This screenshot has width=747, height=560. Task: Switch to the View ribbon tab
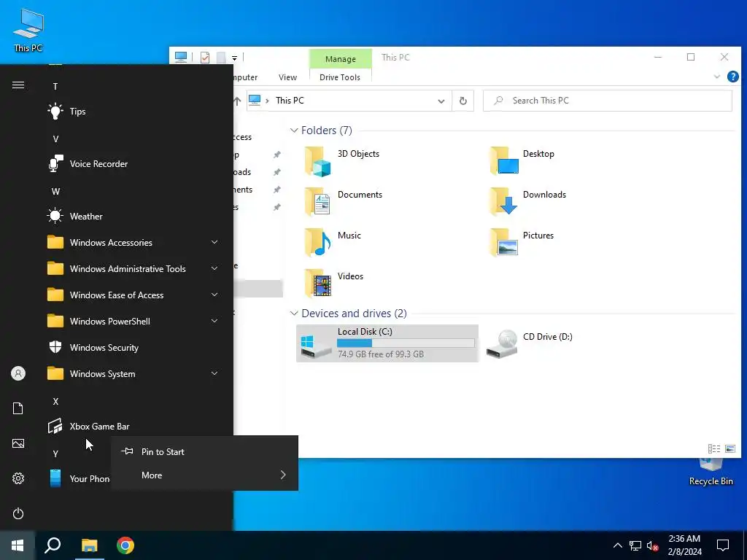[x=287, y=77]
